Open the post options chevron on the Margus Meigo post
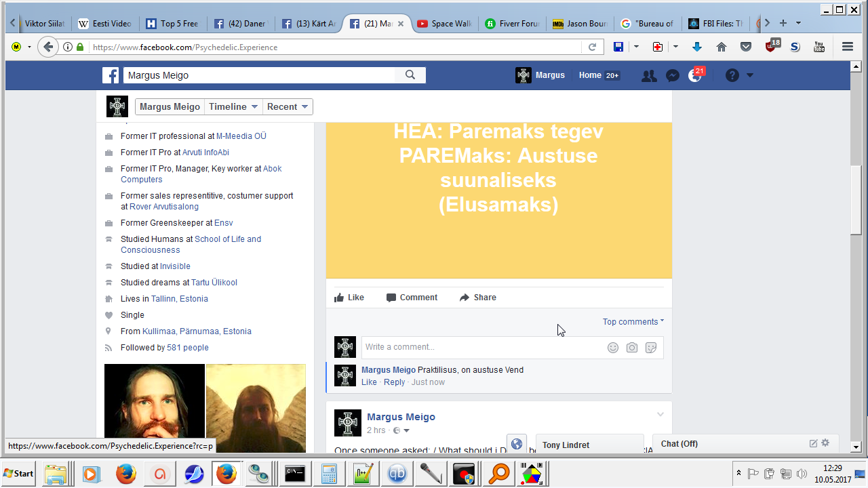This screenshot has width=868, height=488. click(660, 415)
